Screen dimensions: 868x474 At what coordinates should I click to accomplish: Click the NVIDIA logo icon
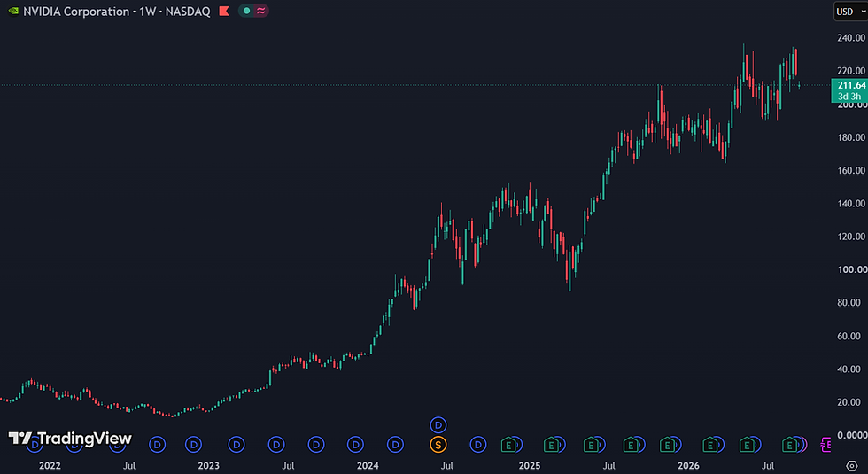pos(12,11)
